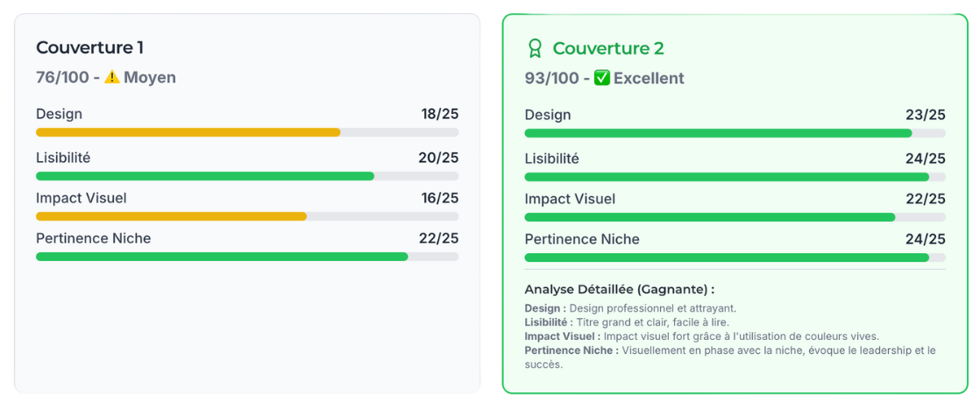Click the Couverture 2 Pertinence Niche progress bar
The image size is (980, 410).
coord(735,257)
